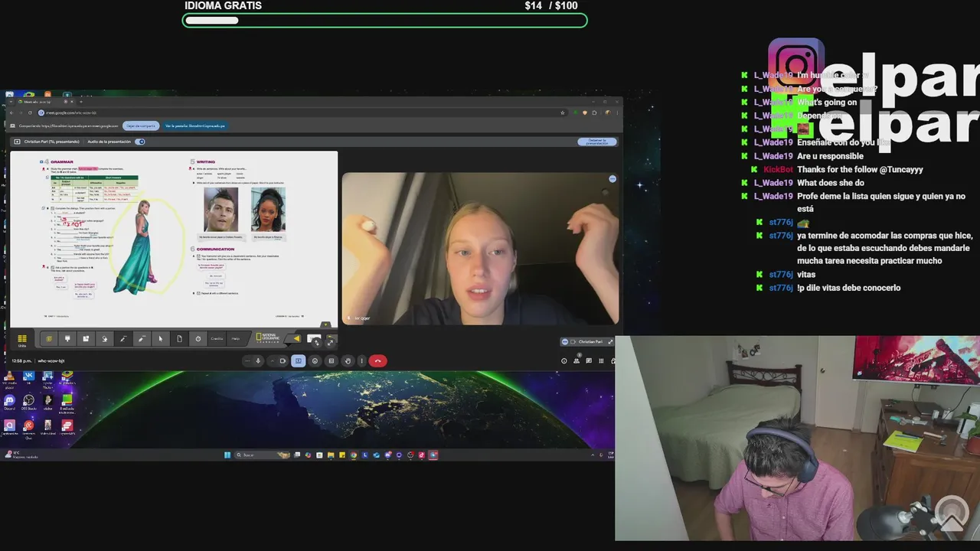Viewport: 980px width, 551px height.
Task: Open OBS Studio desktop shortcut
Action: [x=28, y=402]
